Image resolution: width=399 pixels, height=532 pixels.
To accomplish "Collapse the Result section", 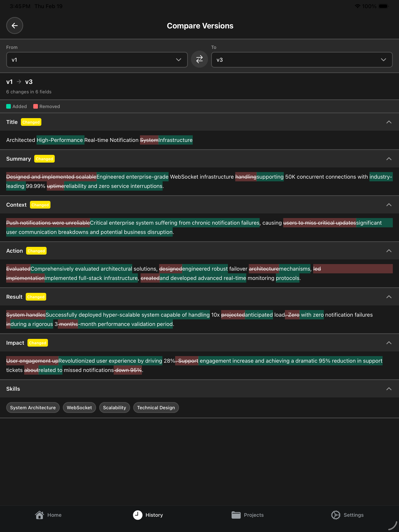I will coord(389,297).
